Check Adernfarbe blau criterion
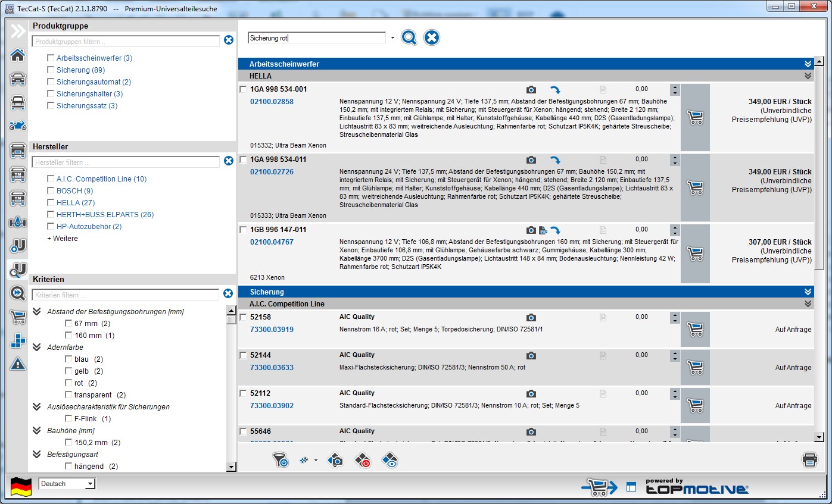832x504 pixels. pyautogui.click(x=68, y=359)
